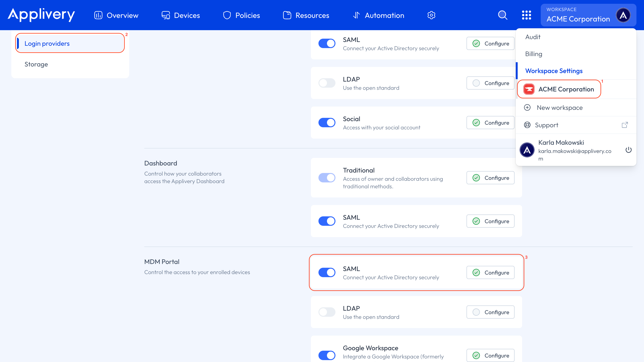The image size is (644, 362).
Task: Turn off the Social login toggle
Action: [x=327, y=123]
